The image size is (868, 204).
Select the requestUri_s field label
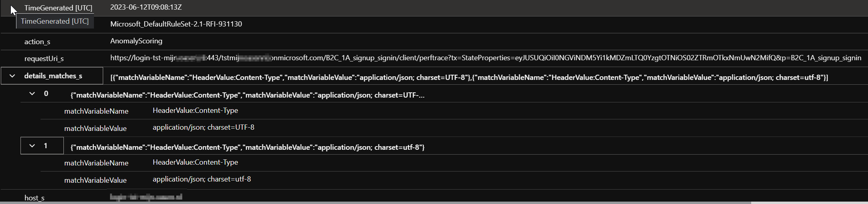pyautogui.click(x=44, y=59)
